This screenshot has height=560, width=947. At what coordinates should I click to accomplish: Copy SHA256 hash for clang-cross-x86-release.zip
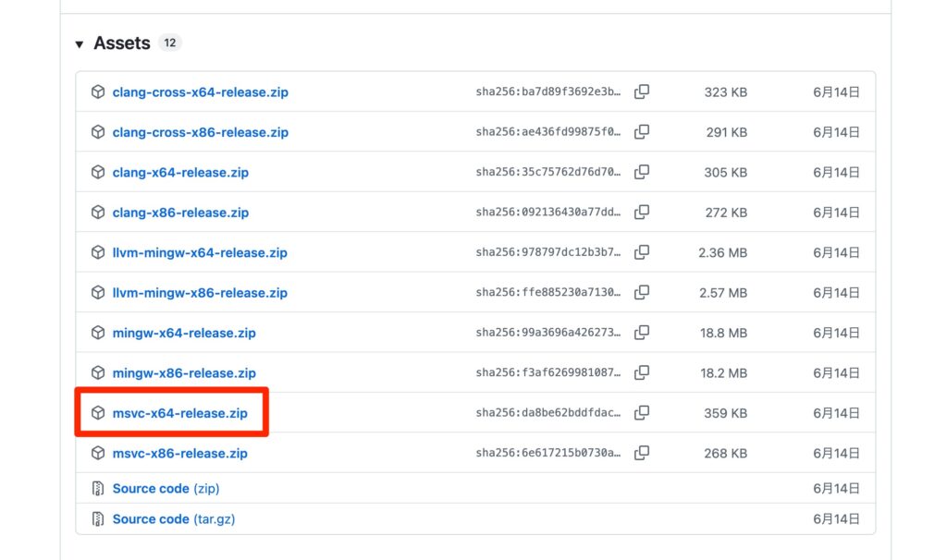point(642,132)
